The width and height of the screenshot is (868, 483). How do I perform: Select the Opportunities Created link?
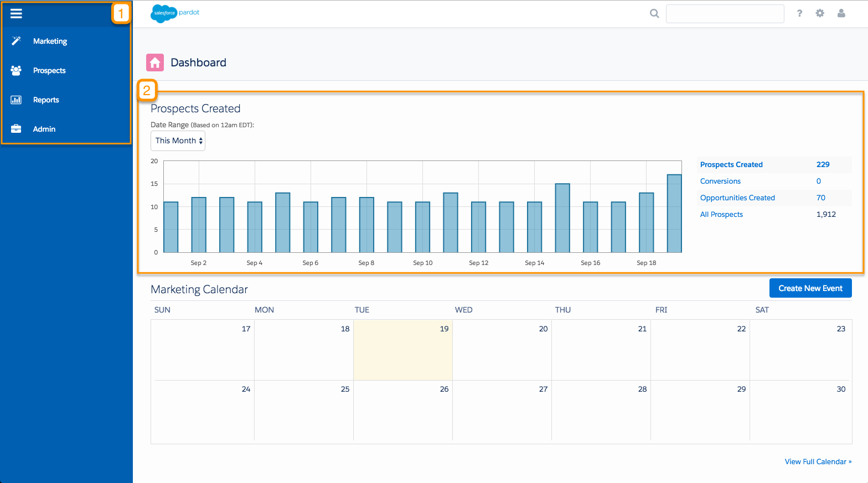(x=737, y=198)
